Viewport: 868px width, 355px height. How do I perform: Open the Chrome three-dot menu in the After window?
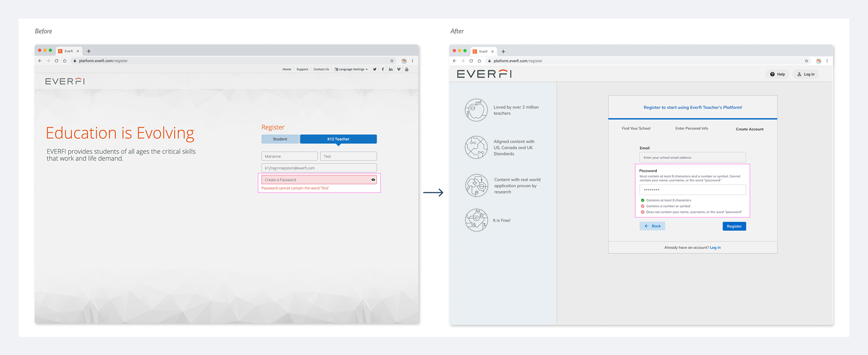coord(827,61)
